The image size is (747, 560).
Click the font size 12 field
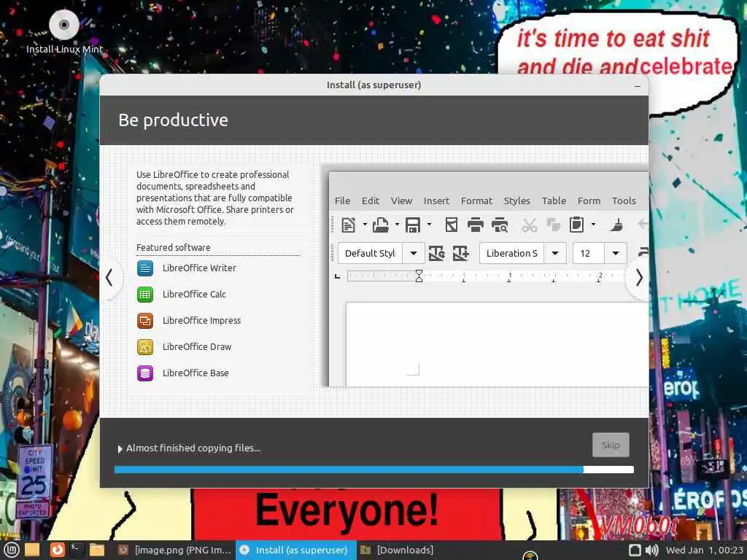pos(589,253)
